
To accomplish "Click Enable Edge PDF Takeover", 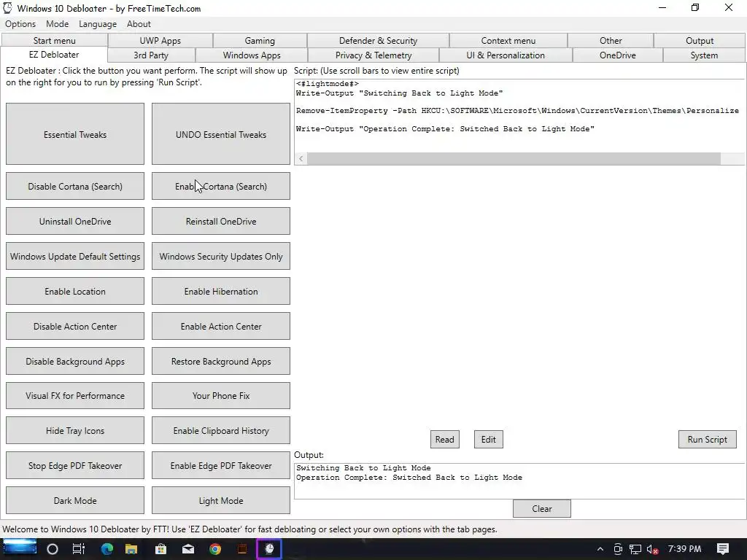I will 221,465.
